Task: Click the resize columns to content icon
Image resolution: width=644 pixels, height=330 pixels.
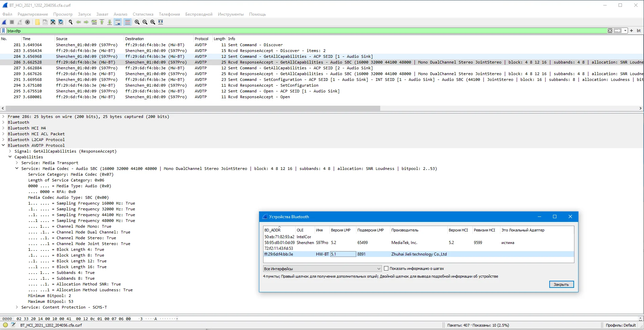Action: (161, 22)
